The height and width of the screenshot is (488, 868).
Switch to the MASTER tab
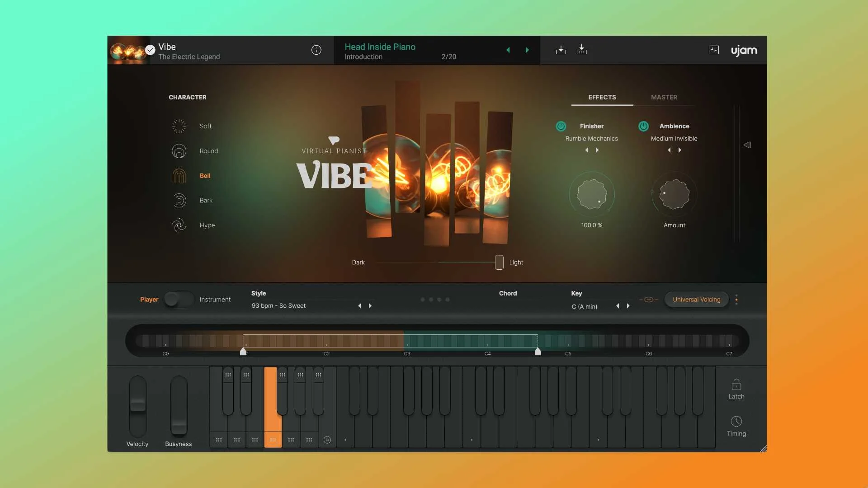coord(664,97)
